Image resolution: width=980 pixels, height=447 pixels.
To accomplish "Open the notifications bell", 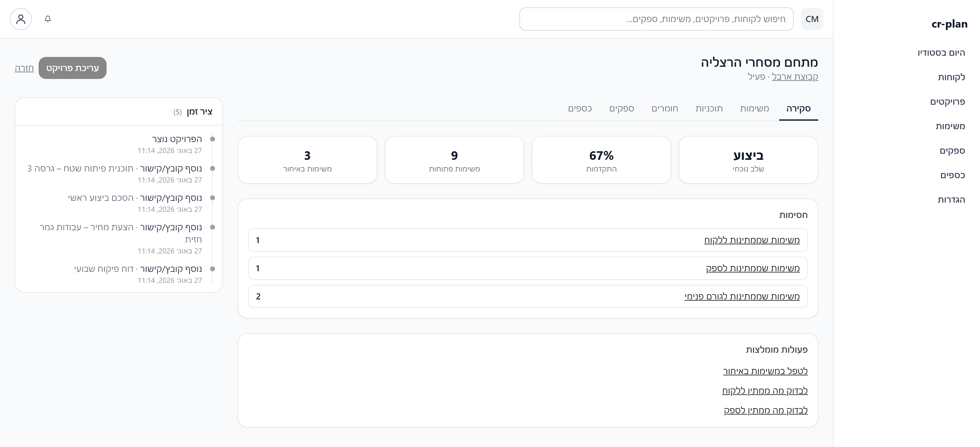I will (x=47, y=19).
